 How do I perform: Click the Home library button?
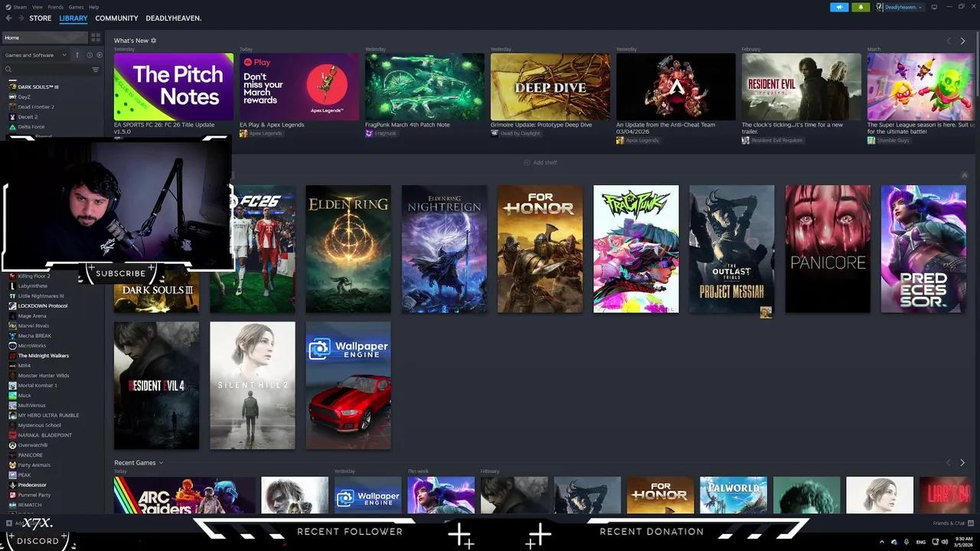coord(44,37)
